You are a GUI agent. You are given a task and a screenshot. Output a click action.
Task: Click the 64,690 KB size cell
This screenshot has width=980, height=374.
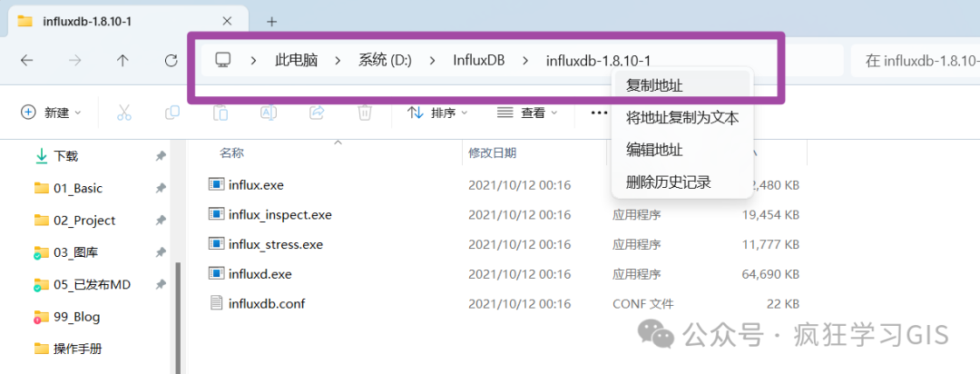pyautogui.click(x=769, y=274)
